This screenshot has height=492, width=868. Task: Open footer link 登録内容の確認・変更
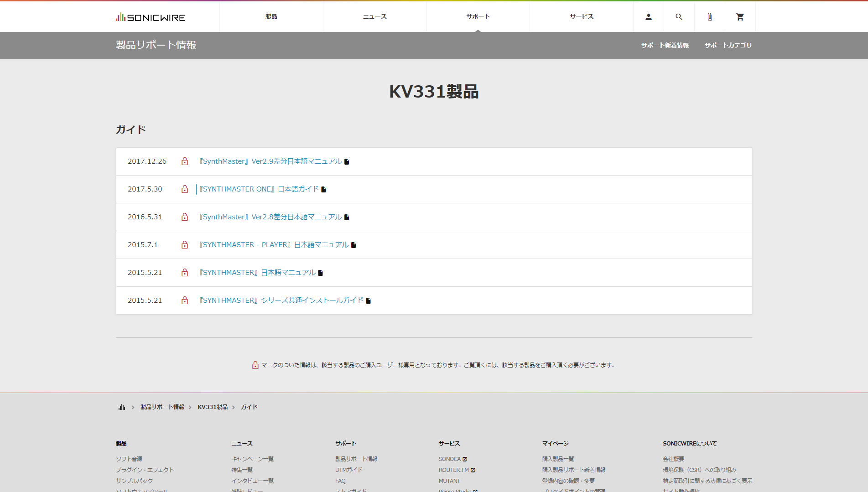[569, 481]
